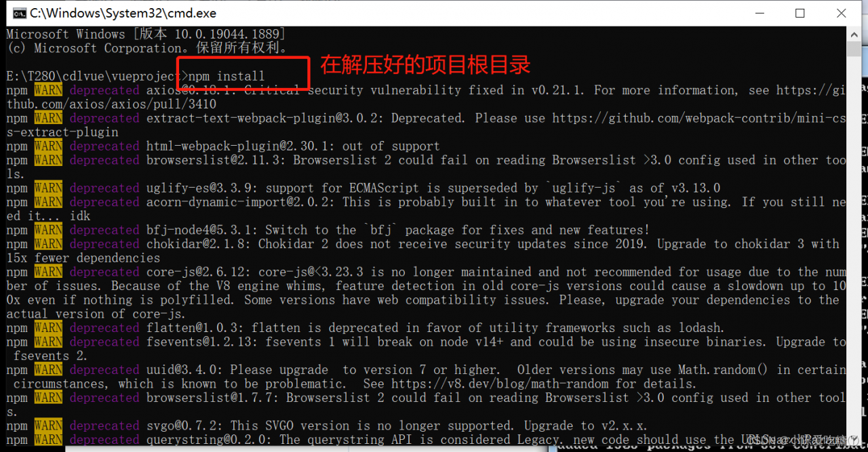Click the scrollbar up arrow
Screen dimensions: 868x452
tap(853, 34)
